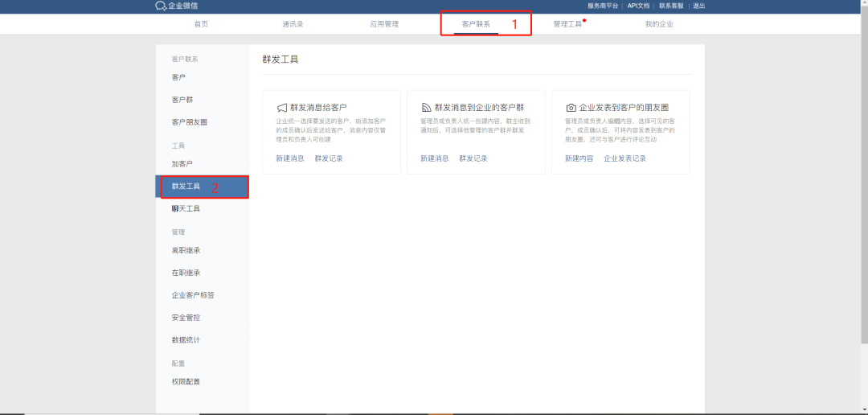The height and width of the screenshot is (415, 868).
Task: Click 退出 to log out
Action: click(x=698, y=6)
